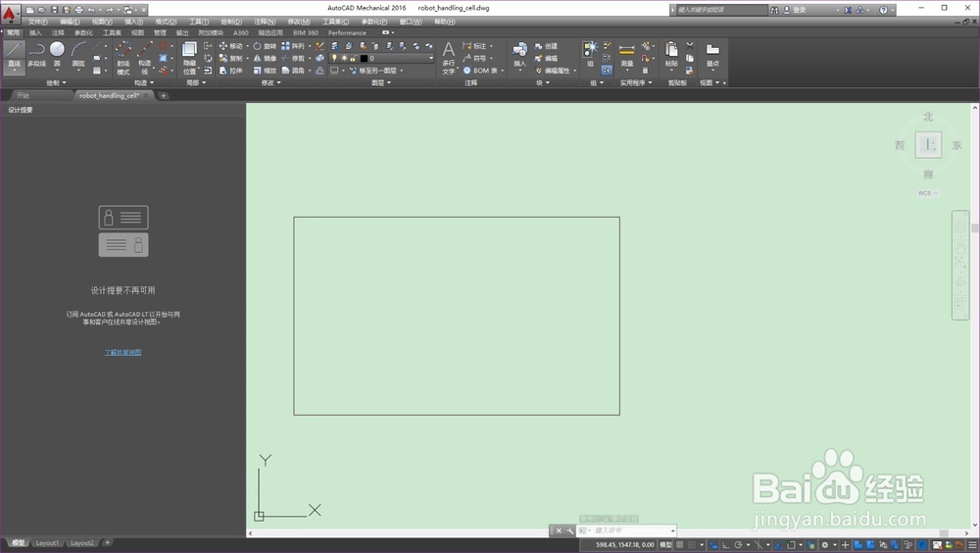The image size is (980, 553).
Task: Expand the Draw (绘制) panel
Action: [56, 82]
